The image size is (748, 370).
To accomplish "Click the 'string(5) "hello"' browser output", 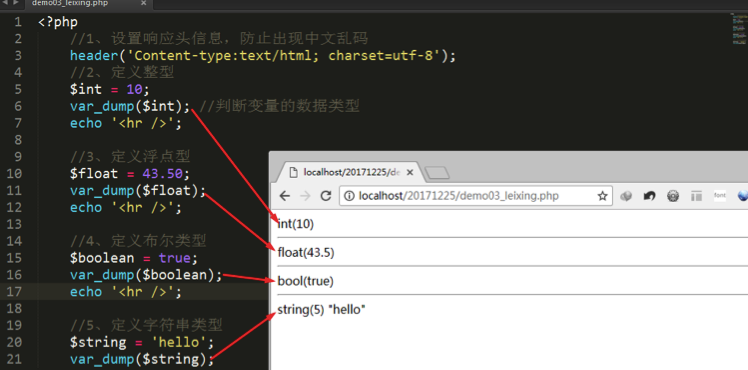I will [322, 310].
